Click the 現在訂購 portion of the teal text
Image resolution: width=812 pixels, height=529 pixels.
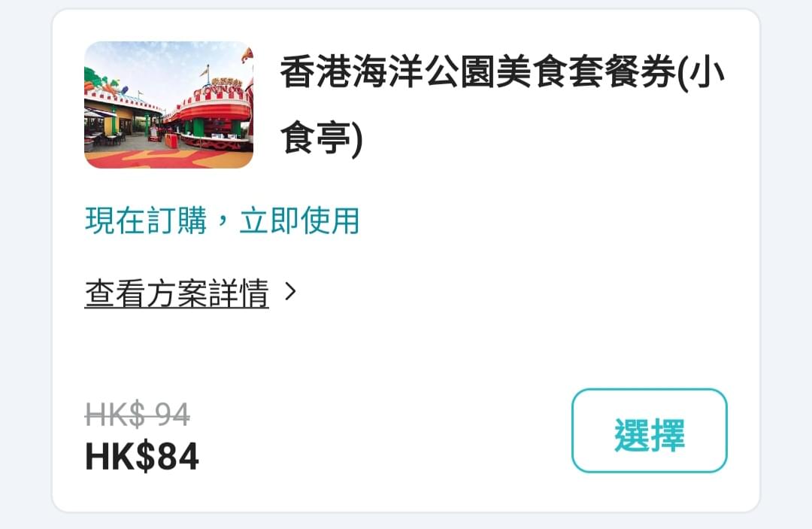[x=146, y=220]
